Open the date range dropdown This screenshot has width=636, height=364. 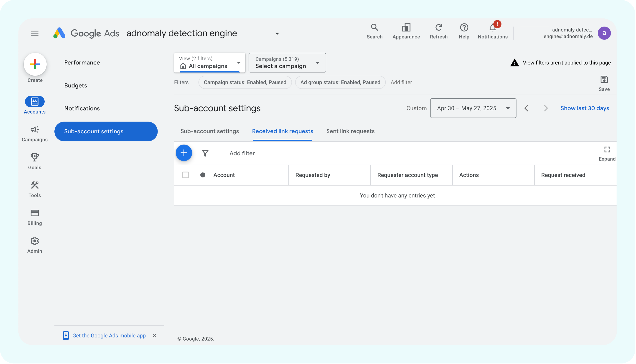[473, 108]
